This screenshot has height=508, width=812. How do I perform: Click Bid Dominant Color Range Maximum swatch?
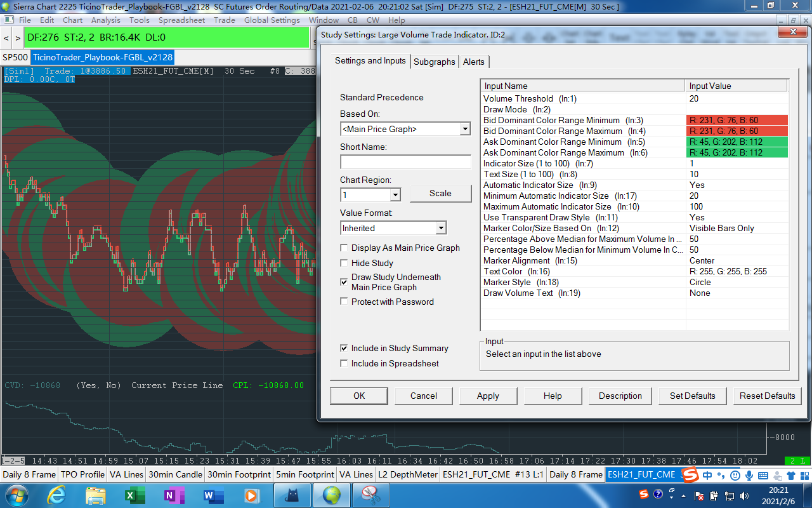(x=737, y=131)
